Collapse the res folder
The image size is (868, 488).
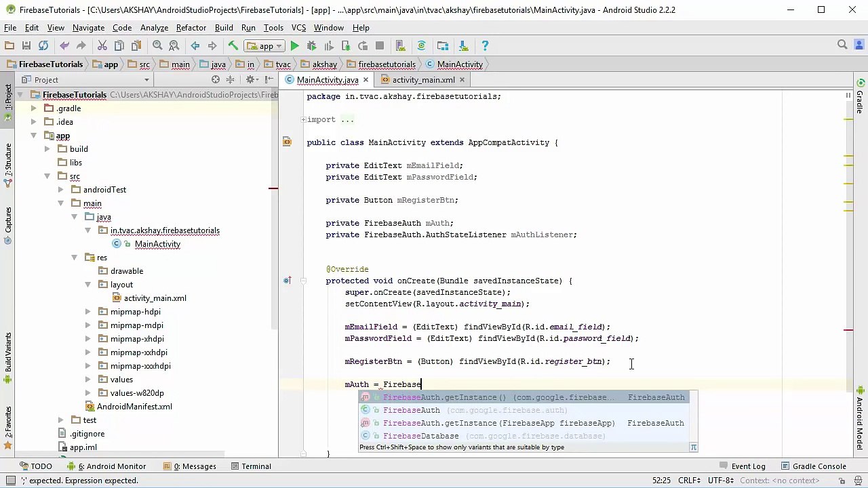tap(74, 258)
